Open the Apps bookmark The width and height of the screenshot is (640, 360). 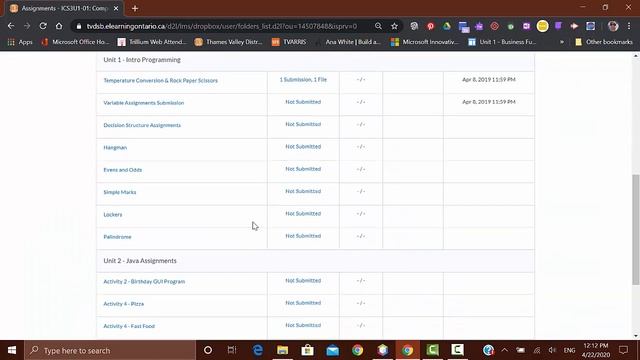(20, 42)
